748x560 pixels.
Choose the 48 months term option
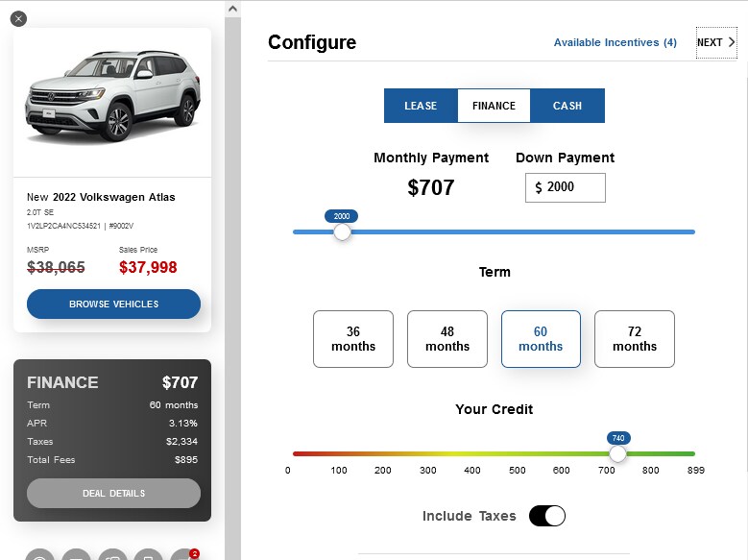(x=447, y=339)
